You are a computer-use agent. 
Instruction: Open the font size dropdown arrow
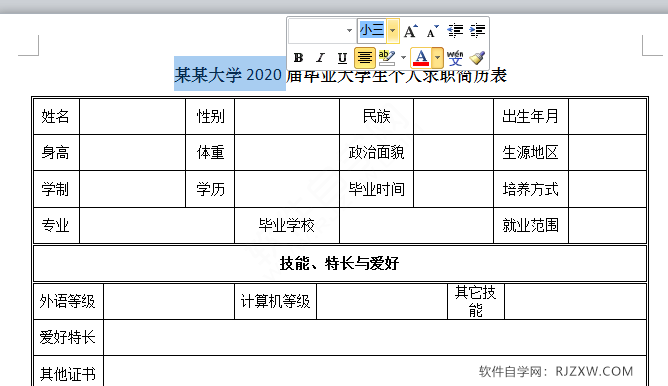(393, 31)
